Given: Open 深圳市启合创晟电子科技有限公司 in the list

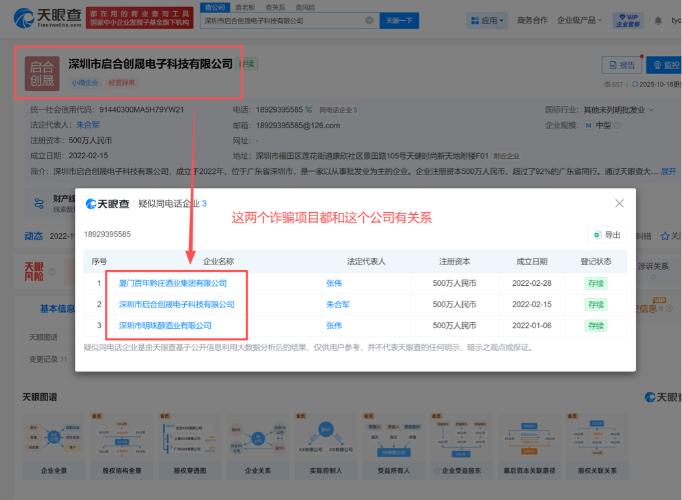Looking at the screenshot, I should pos(177,304).
